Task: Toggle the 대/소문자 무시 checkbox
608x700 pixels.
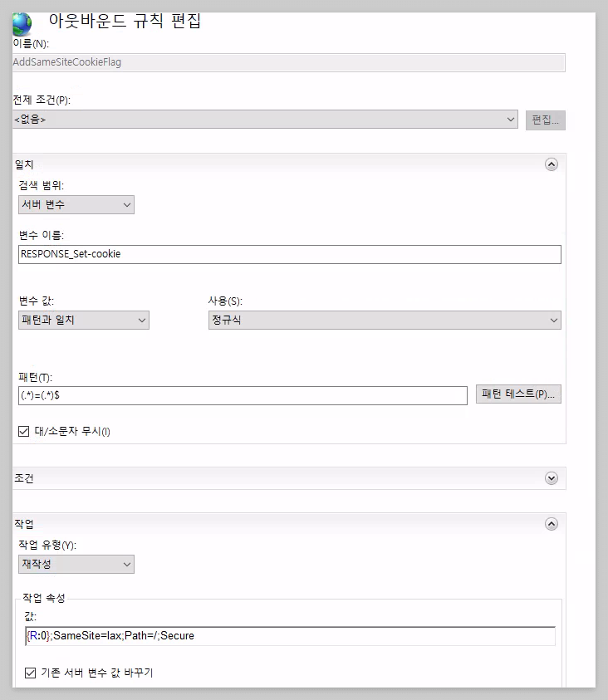Action: [x=23, y=431]
